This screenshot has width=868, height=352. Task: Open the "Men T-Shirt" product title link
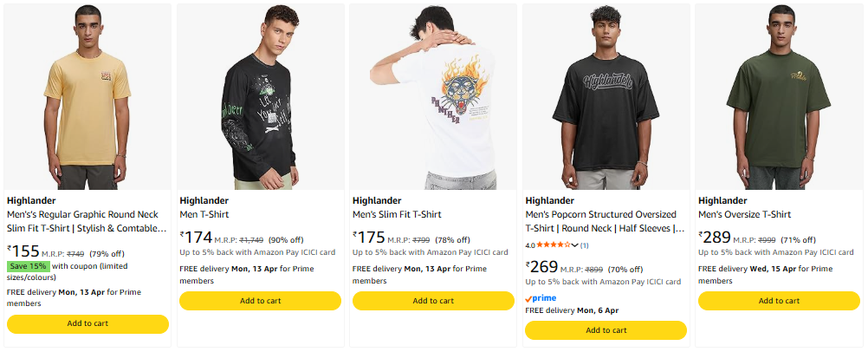[204, 215]
